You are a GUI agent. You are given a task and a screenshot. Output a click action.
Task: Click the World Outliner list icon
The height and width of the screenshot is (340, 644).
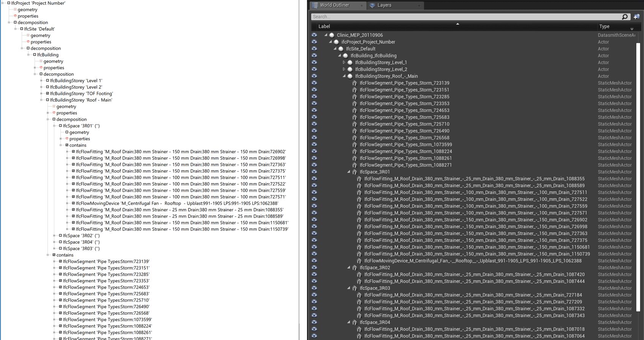pos(315,5)
